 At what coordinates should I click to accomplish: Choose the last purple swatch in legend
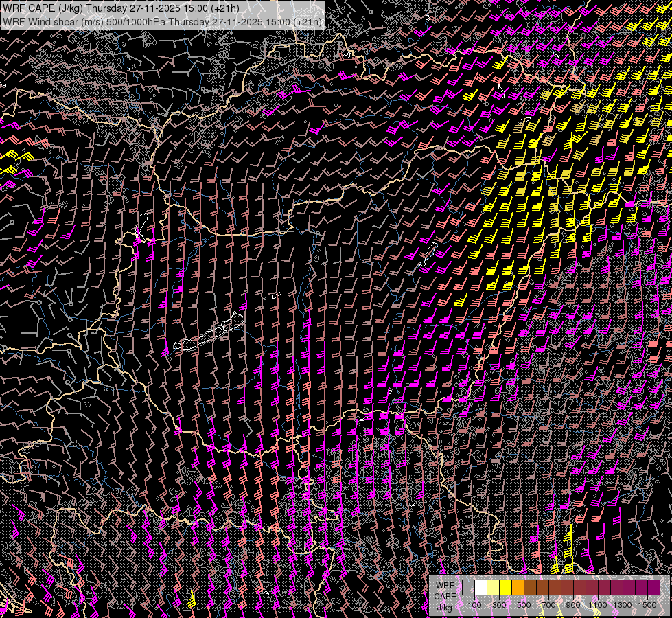[x=653, y=587]
